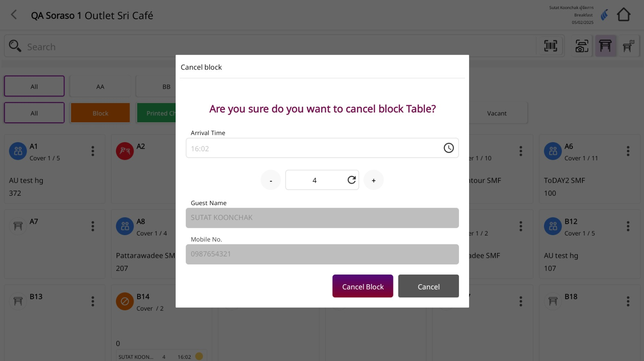Click the Cancel Block button
The height and width of the screenshot is (361, 644).
[363, 286]
